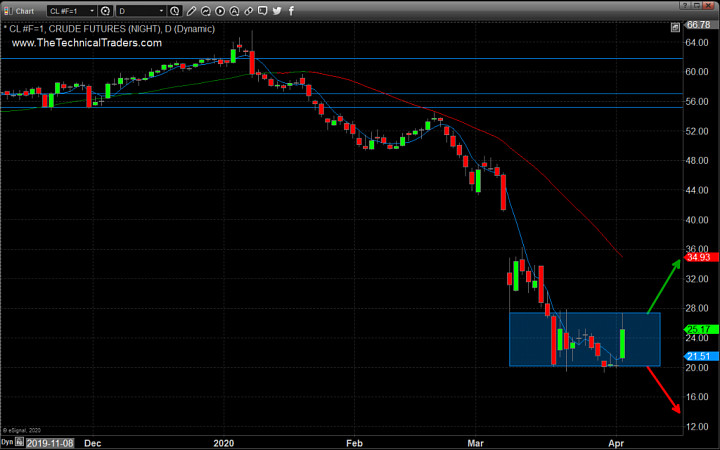Select the 2019-11-08 date field

(50, 443)
